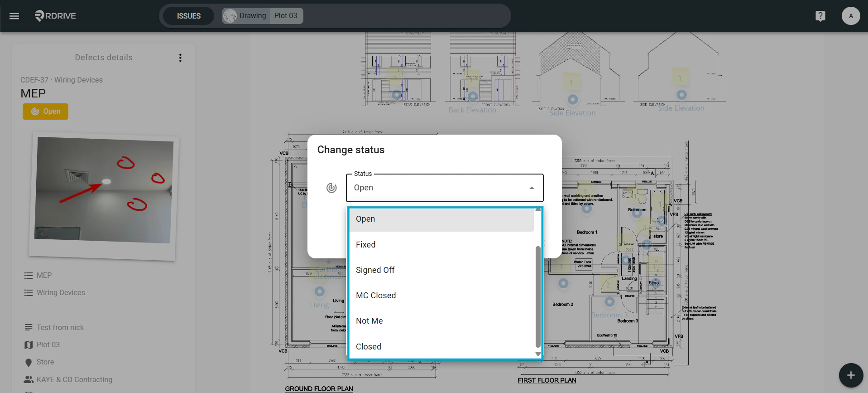
Task: Open the ceiling defect photo thumbnail
Action: pos(104,196)
